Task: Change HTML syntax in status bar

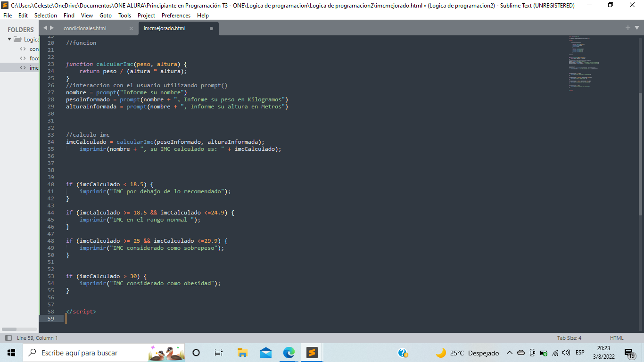Action: tap(617, 338)
